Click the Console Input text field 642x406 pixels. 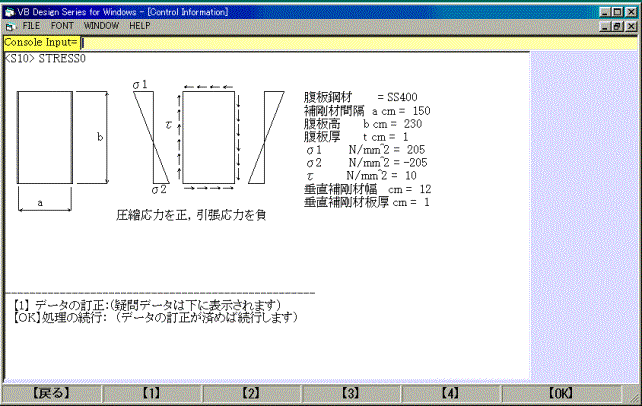(x=359, y=43)
